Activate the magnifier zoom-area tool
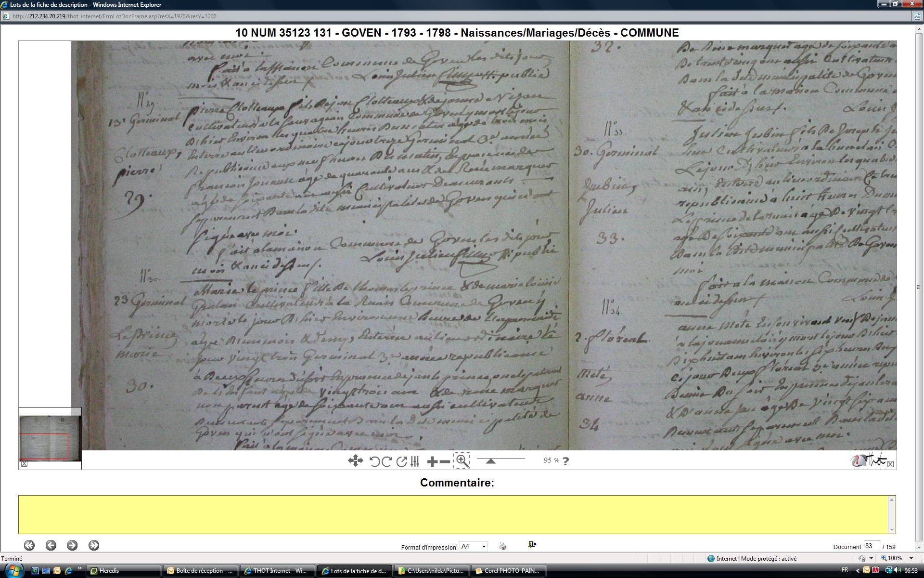 462,461
